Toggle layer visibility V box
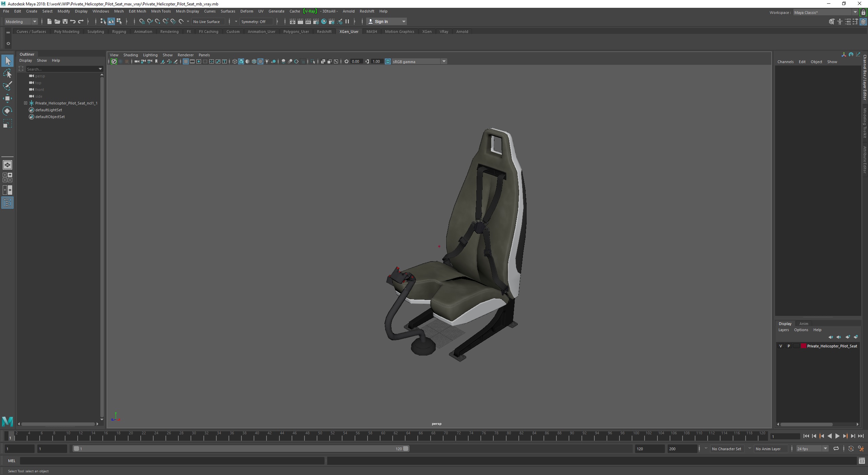868x475 pixels. coord(781,346)
